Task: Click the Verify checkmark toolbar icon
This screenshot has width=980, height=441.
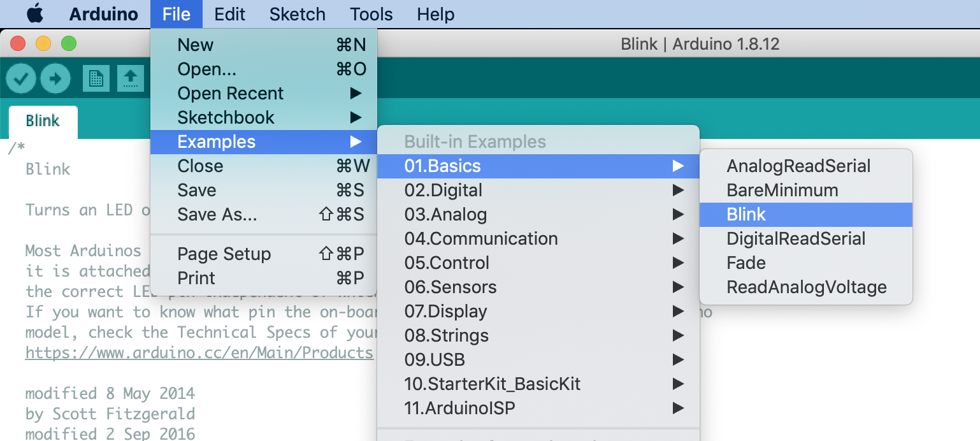Action: (x=21, y=79)
